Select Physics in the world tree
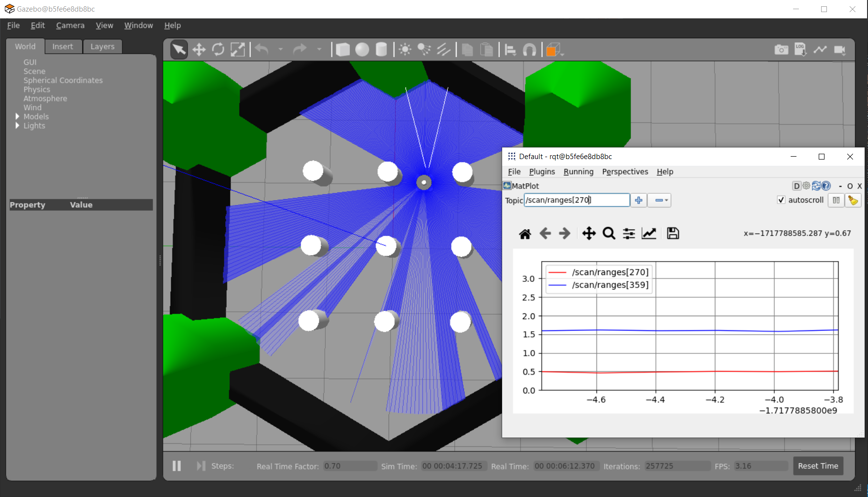This screenshot has width=868, height=497. click(37, 89)
